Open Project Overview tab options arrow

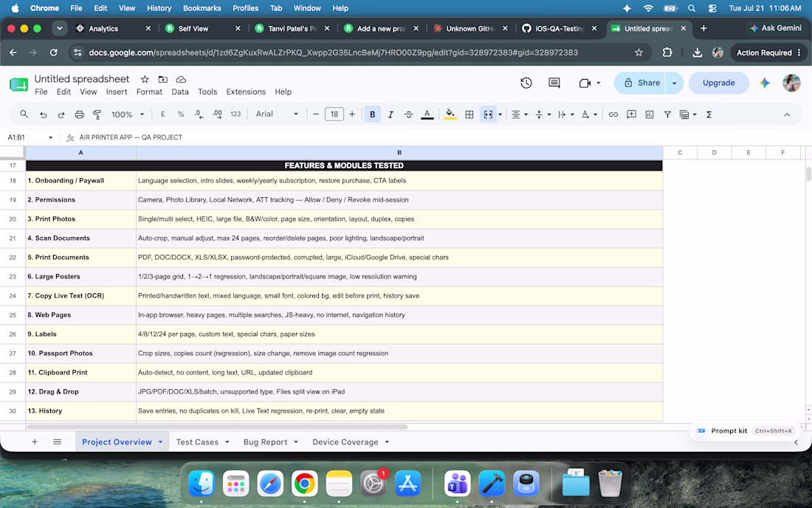(x=160, y=442)
